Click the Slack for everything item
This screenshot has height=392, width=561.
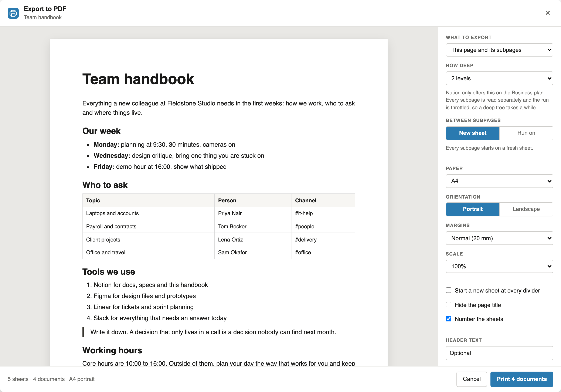[x=160, y=318]
